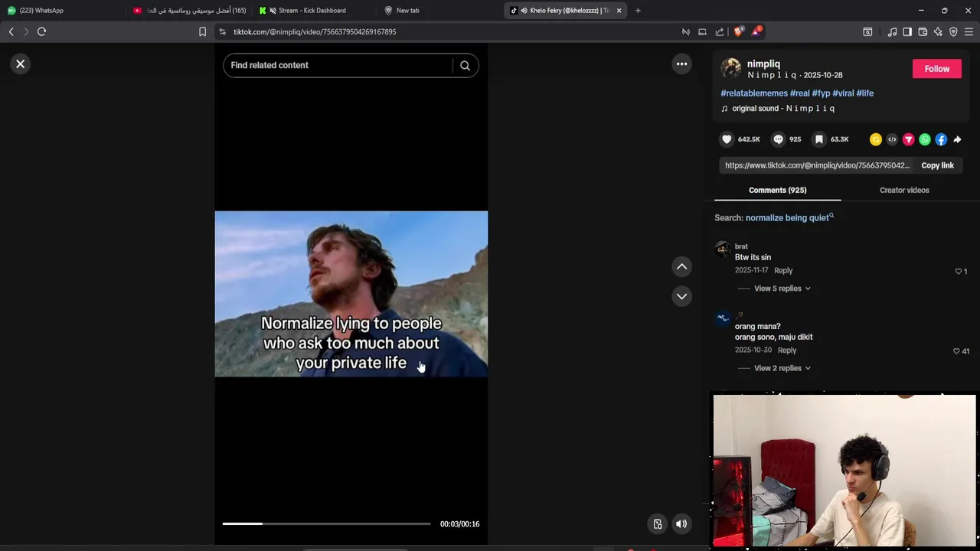The width and height of the screenshot is (980, 551).
Task: Click the Copy link button
Action: (937, 165)
